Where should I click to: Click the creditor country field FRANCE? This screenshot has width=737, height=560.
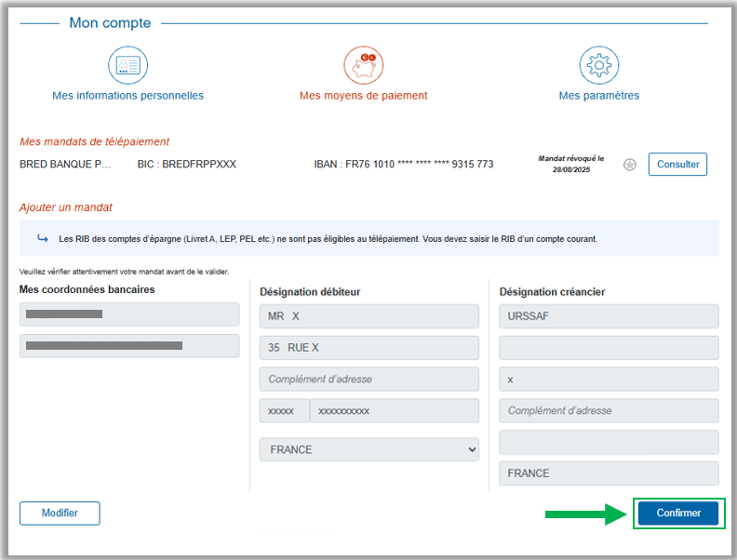pyautogui.click(x=609, y=473)
